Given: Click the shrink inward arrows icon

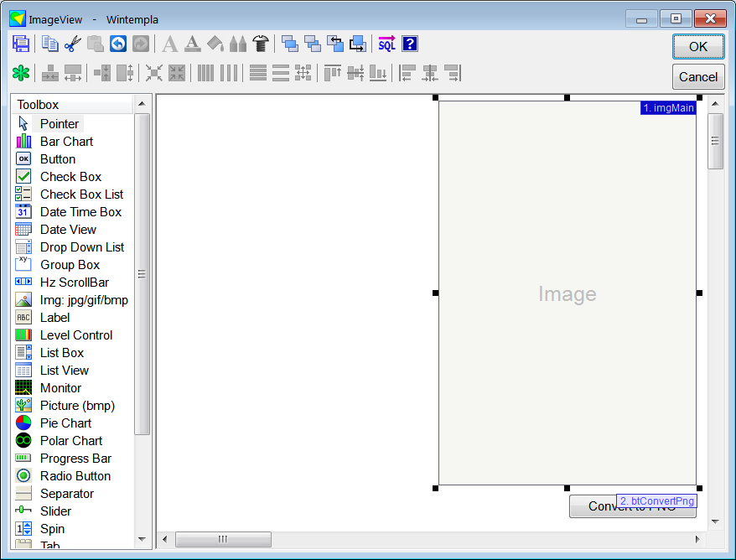Looking at the screenshot, I should 177,73.
